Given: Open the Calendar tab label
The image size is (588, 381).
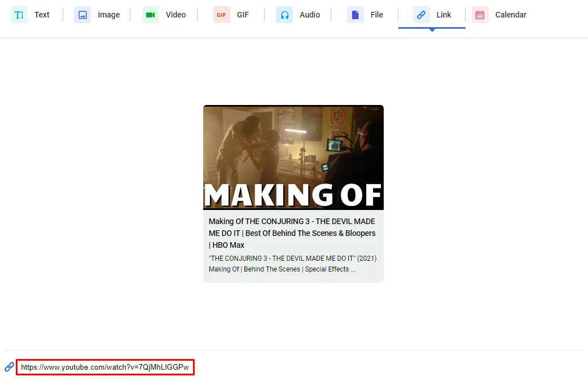Looking at the screenshot, I should tap(511, 15).
